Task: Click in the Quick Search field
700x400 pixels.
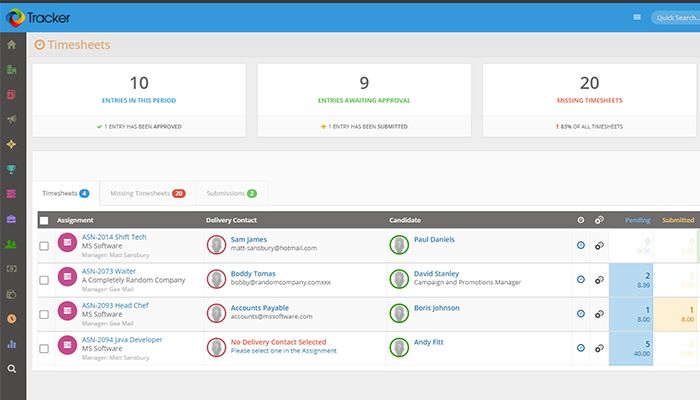Action: (675, 18)
